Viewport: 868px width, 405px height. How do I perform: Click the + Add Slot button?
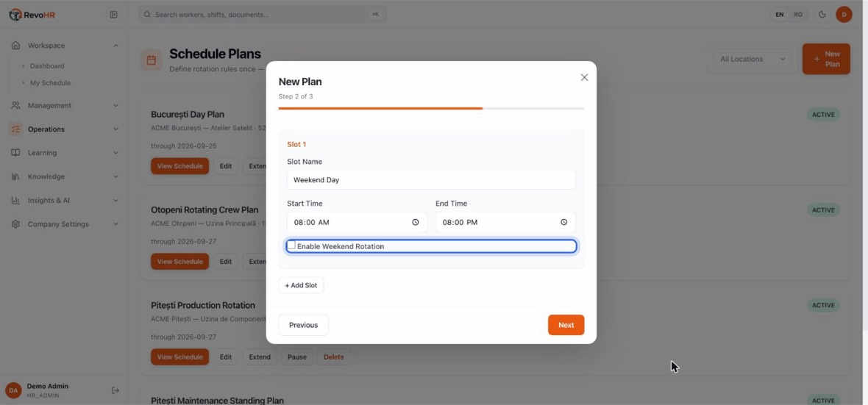[x=301, y=285]
